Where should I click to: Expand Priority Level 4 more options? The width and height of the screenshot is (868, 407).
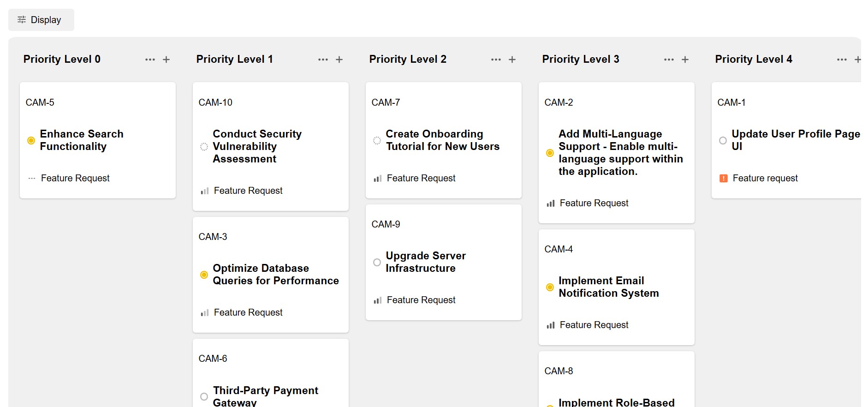pos(842,60)
